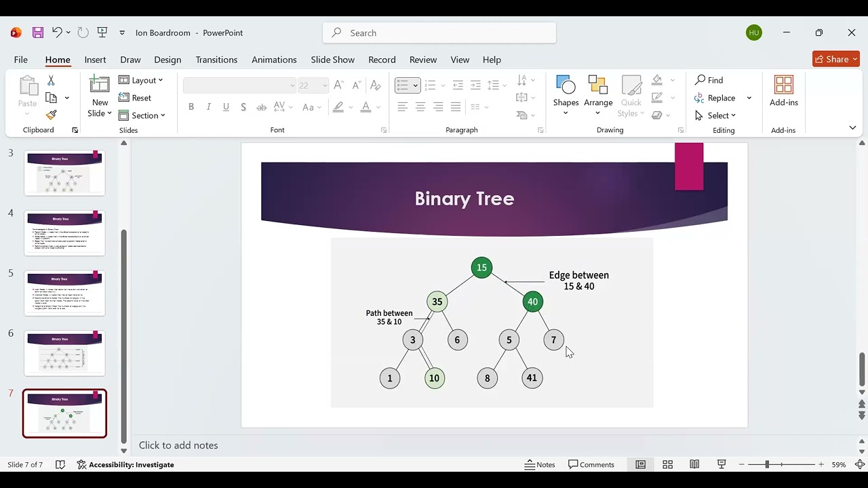Adjust the zoom slider in status bar
Screen dimensions: 868x488
pyautogui.click(x=767, y=464)
